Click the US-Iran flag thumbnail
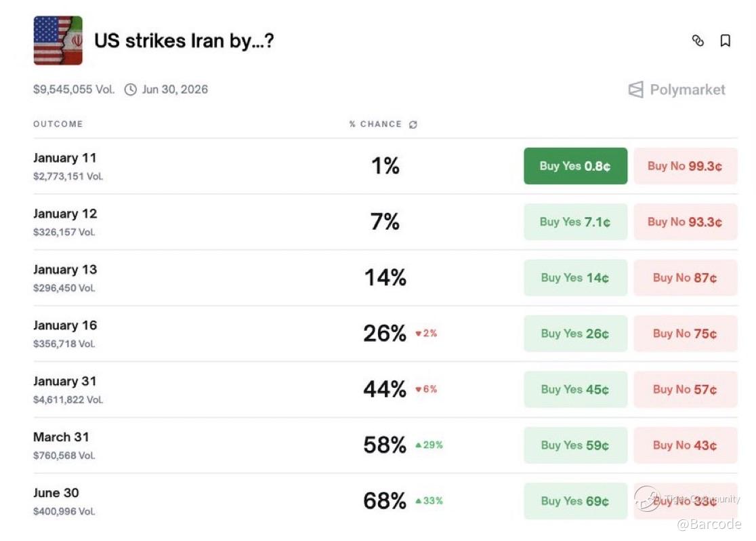Image resolution: width=756 pixels, height=541 pixels. [58, 41]
